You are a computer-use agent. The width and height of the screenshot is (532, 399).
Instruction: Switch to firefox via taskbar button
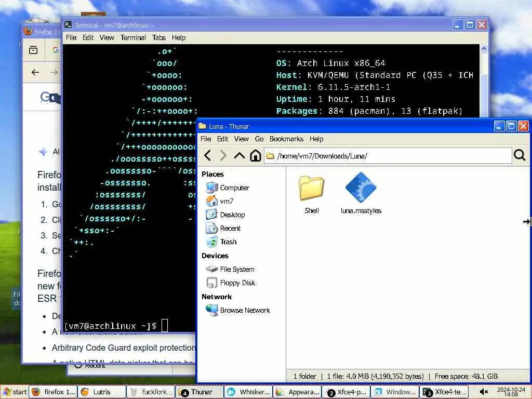point(54,392)
